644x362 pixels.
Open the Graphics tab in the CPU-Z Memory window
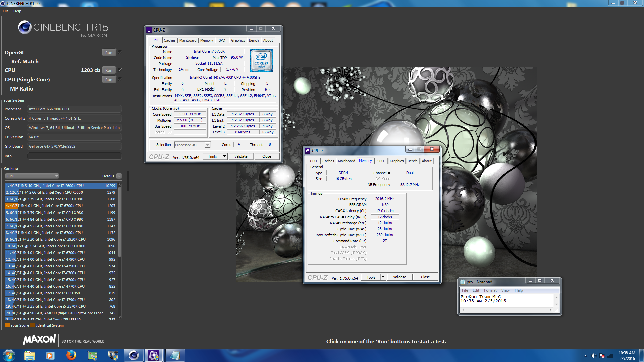[396, 161]
